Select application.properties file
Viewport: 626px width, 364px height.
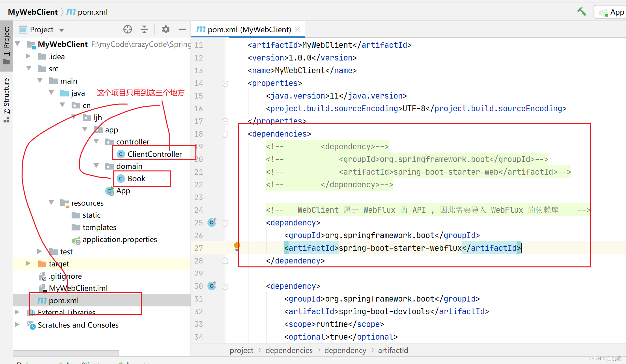pos(114,239)
